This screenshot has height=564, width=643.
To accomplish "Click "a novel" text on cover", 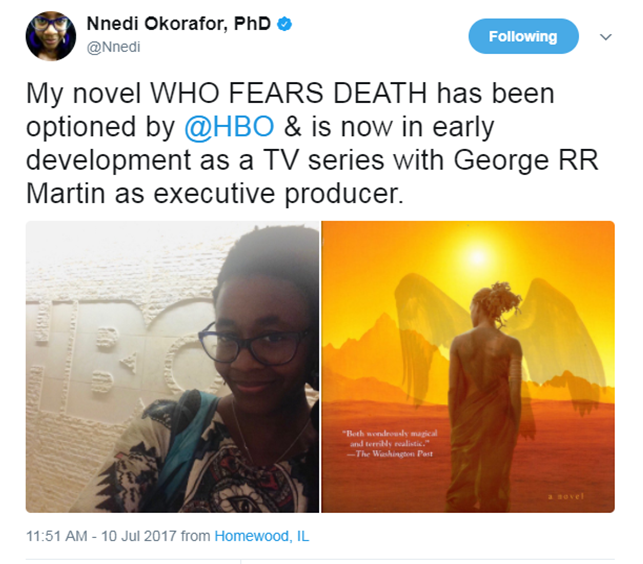I will [x=566, y=496].
